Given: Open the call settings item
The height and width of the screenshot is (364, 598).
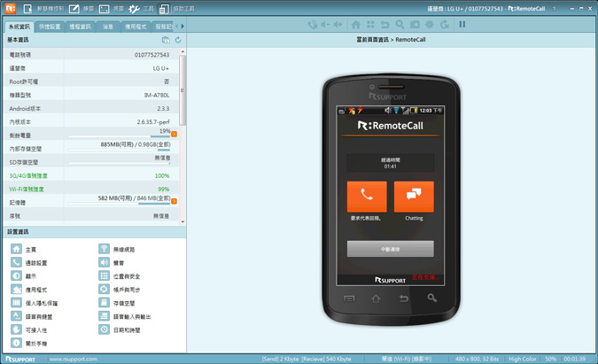Looking at the screenshot, I should [29, 263].
